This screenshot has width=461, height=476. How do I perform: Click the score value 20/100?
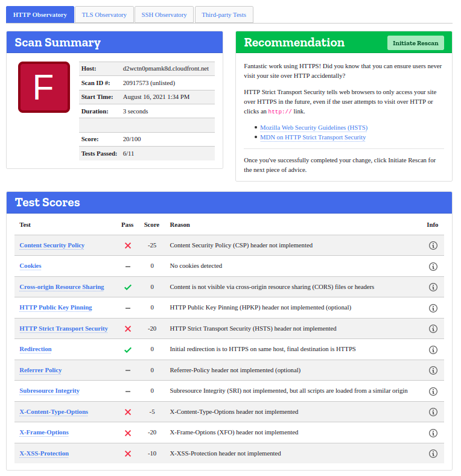132,139
